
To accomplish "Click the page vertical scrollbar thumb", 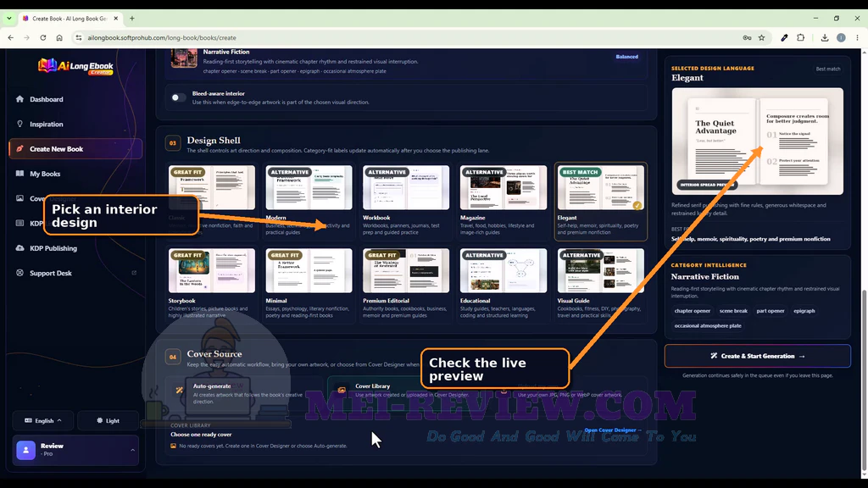I will 864,382.
